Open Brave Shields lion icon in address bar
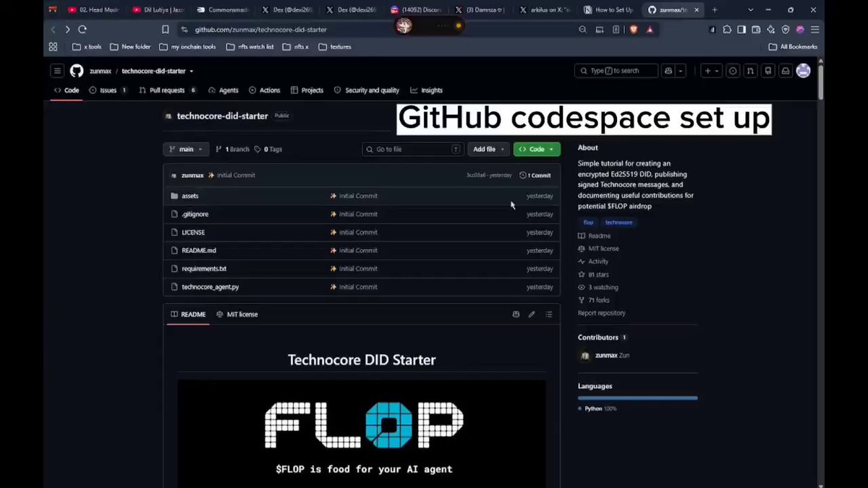This screenshot has height=488, width=868. pyautogui.click(x=634, y=30)
